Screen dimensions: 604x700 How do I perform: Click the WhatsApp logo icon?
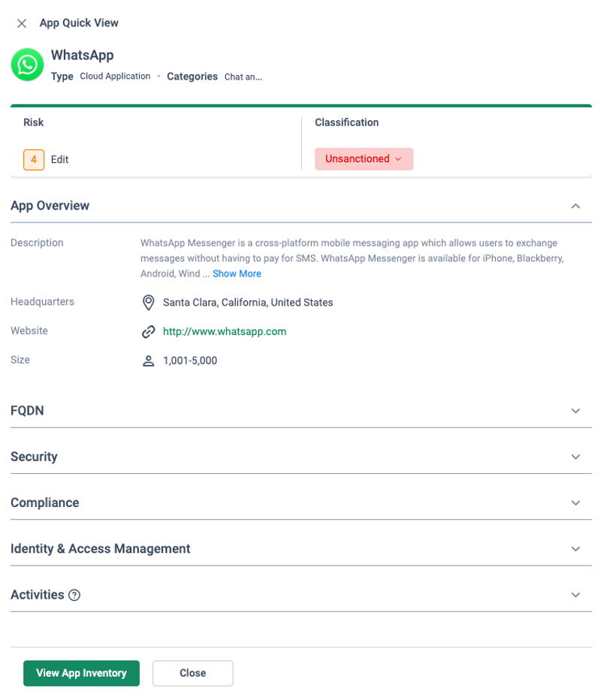[27, 65]
